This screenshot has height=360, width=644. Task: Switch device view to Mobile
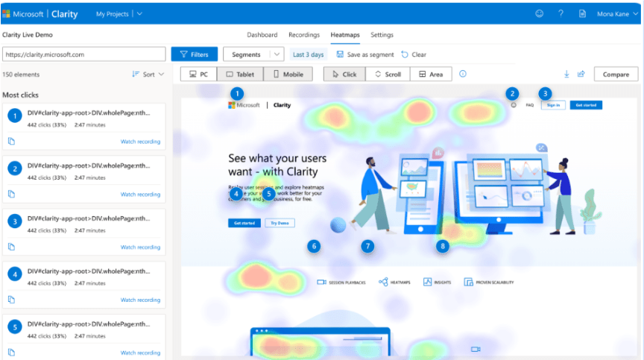coord(288,75)
